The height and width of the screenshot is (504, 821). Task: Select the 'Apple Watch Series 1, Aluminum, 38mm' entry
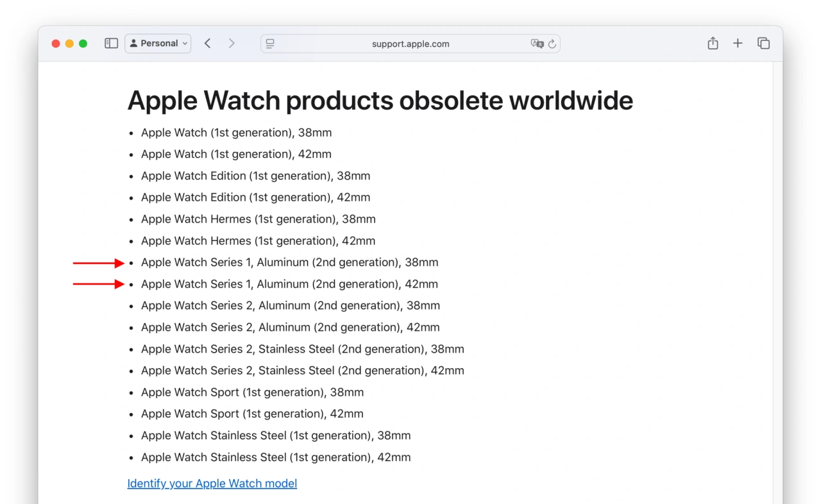(290, 262)
